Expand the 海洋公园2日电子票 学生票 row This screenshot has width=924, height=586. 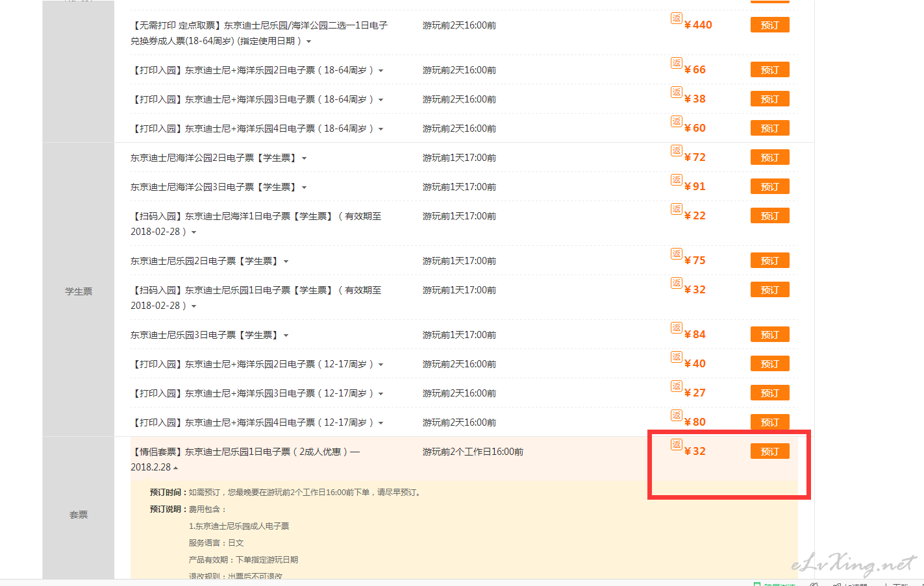[x=304, y=158]
